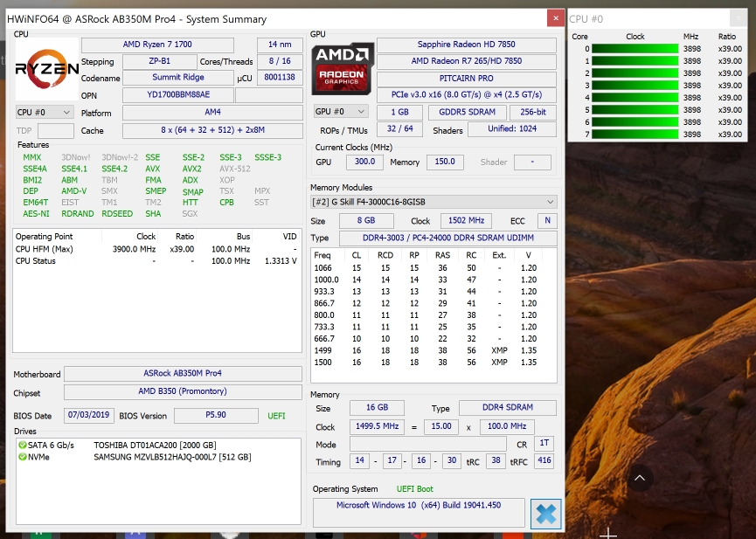
Task: Click the ECC value N
Action: tap(547, 221)
